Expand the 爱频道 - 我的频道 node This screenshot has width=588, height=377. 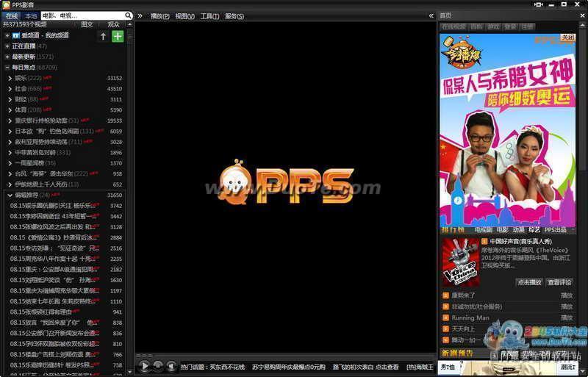[7, 35]
